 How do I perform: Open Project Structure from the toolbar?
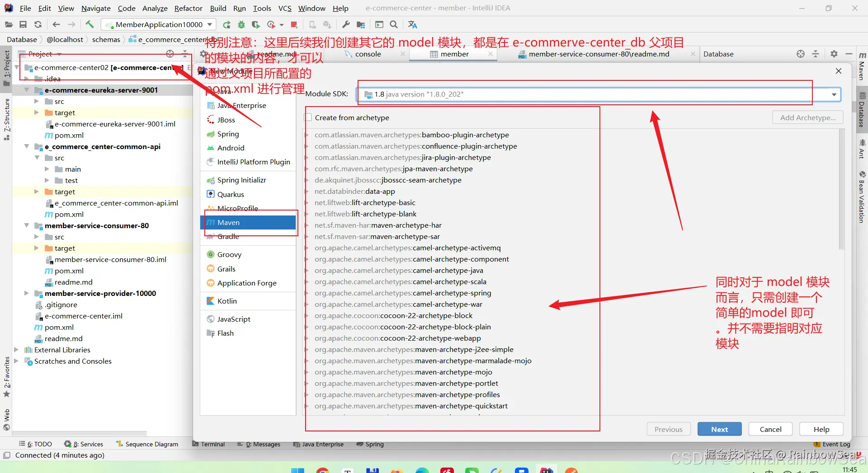361,24
